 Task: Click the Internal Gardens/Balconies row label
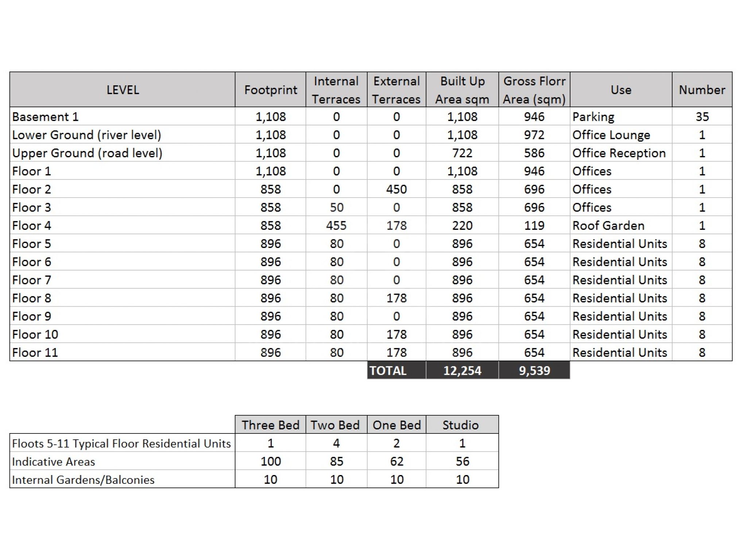tap(84, 480)
